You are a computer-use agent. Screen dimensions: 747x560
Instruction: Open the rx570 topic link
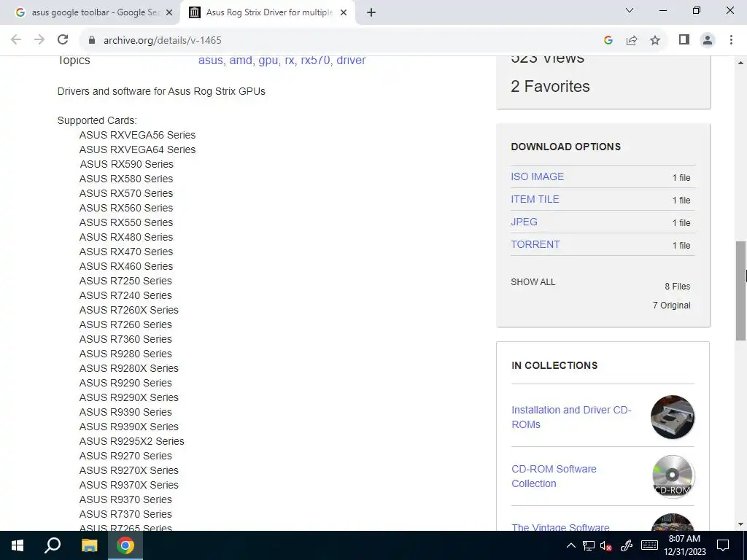pos(315,60)
